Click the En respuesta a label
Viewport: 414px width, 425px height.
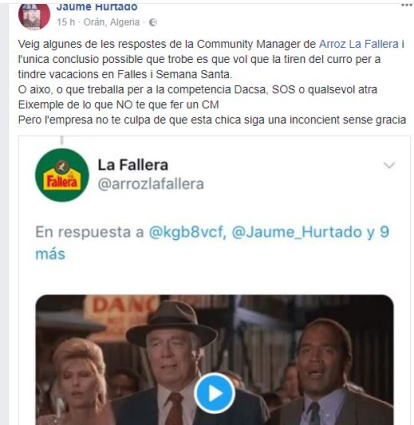click(x=89, y=232)
